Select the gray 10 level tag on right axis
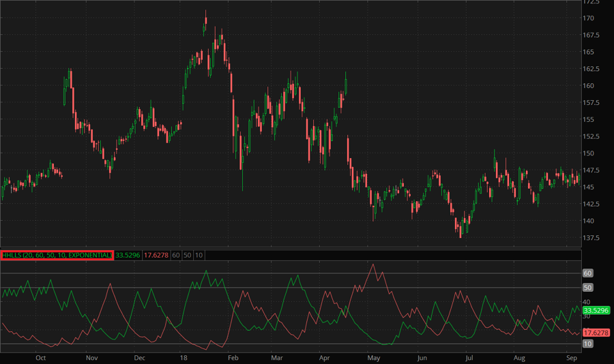 587,344
